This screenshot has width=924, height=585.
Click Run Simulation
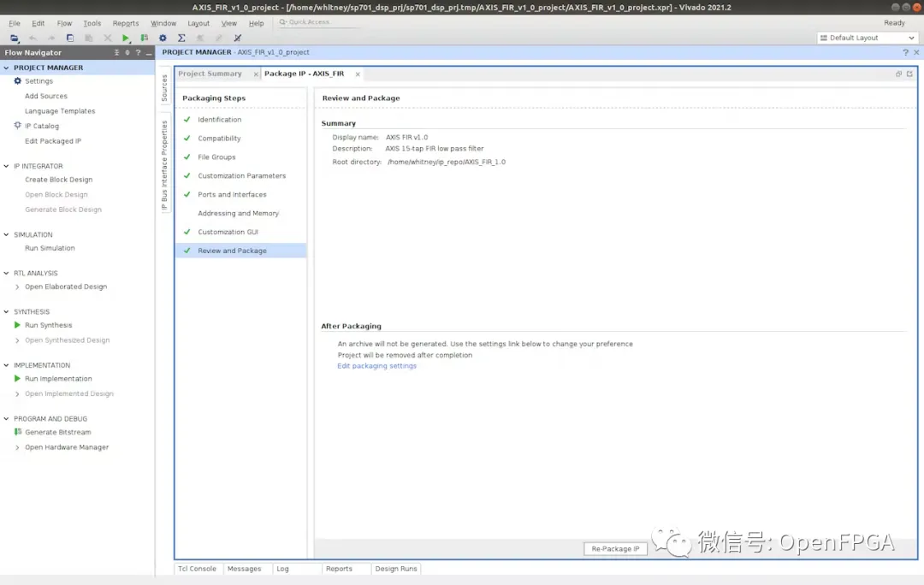tap(50, 248)
